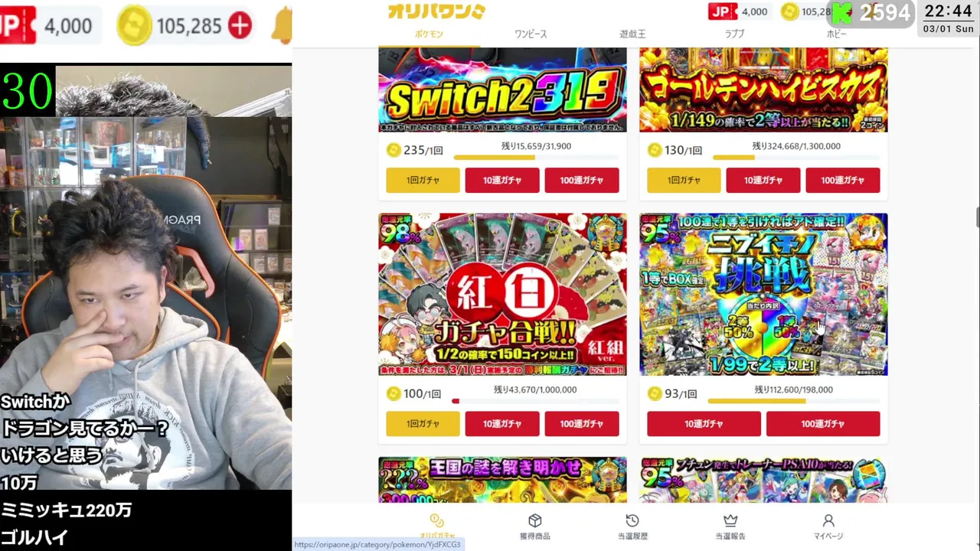The image size is (980, 551).
Task: Open the 紅白ガチャ合戦 banner
Action: coord(502,295)
